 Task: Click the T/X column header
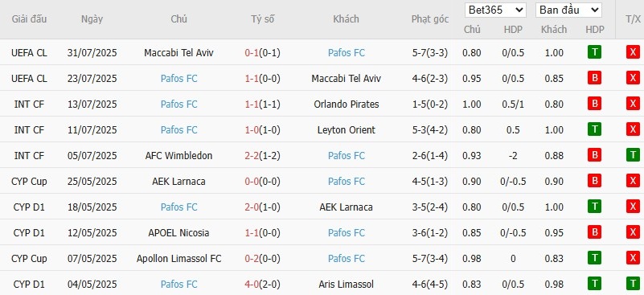[x=633, y=19]
